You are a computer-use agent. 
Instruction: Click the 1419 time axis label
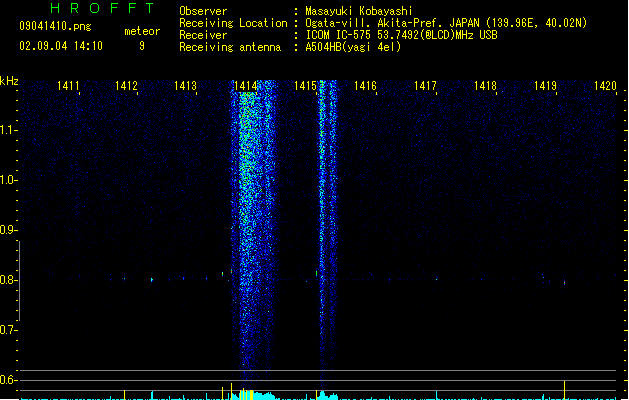tap(545, 86)
